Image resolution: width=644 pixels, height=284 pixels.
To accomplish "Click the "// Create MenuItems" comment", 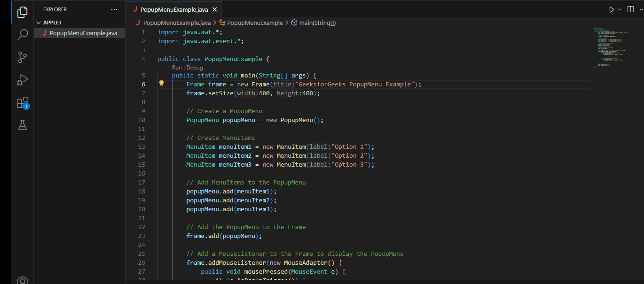I will pyautogui.click(x=220, y=138).
